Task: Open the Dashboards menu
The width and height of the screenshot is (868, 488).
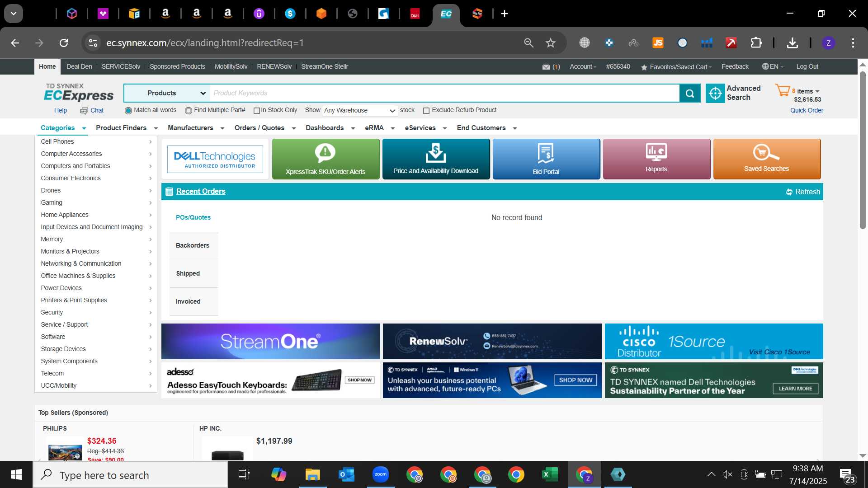Action: click(330, 128)
